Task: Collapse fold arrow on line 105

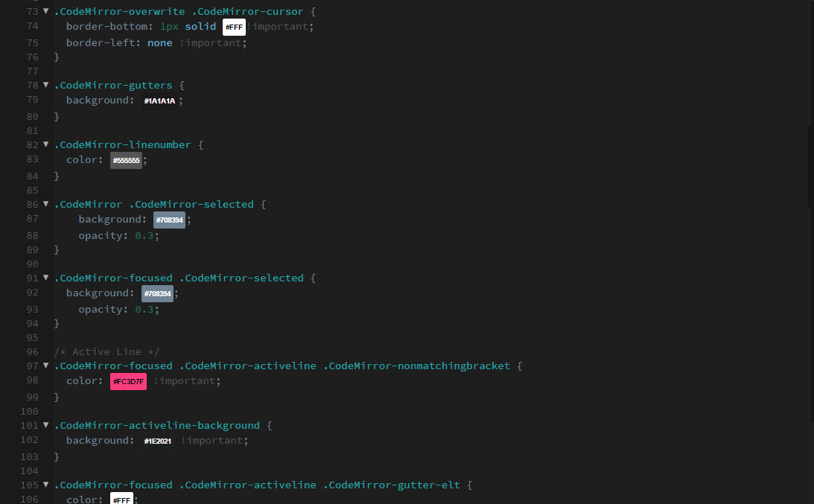Action: pyautogui.click(x=45, y=485)
